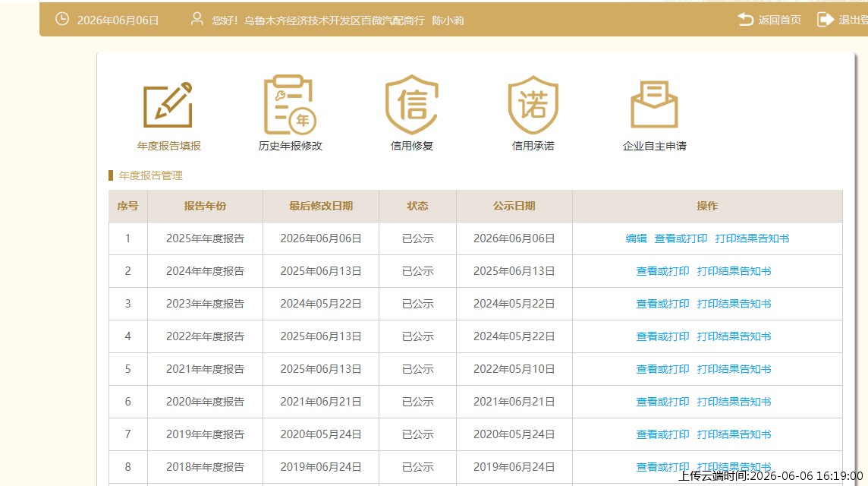The image size is (868, 486).
Task: Click the user profile icon
Action: [197, 20]
